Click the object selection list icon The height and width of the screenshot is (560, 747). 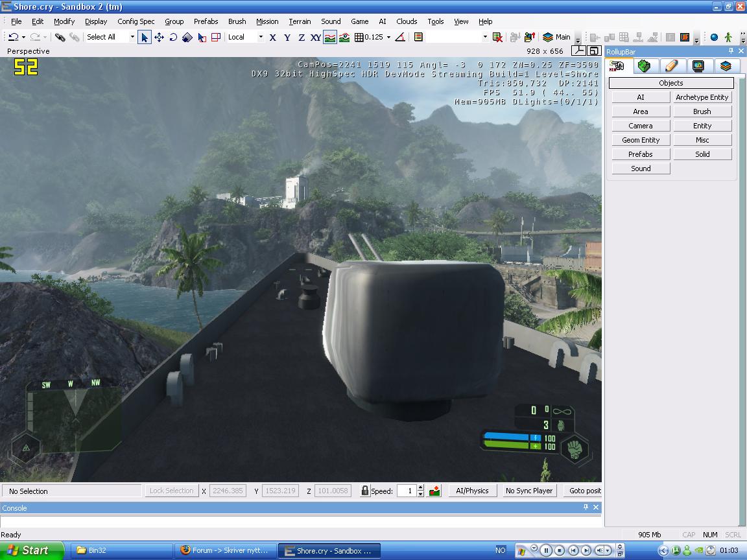tap(418, 37)
